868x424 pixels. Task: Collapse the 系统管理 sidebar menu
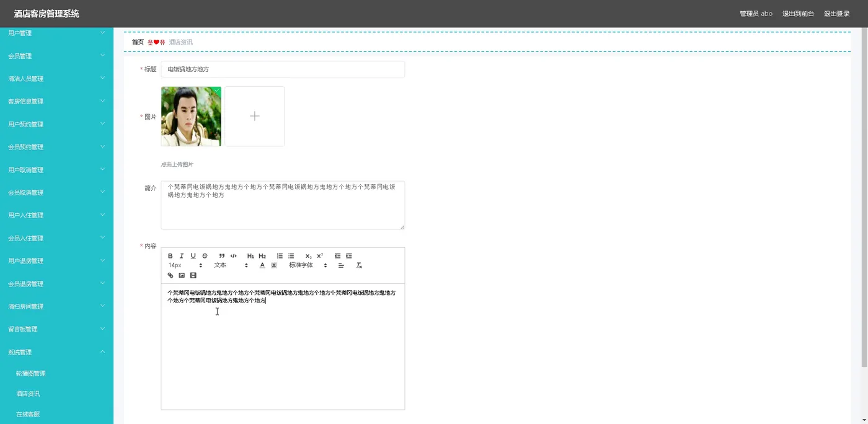coord(56,352)
